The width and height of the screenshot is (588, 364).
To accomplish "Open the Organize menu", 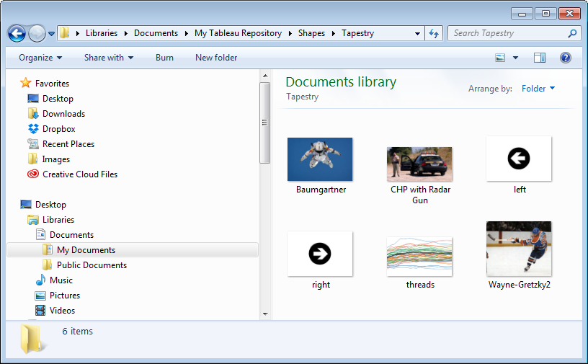I will click(40, 58).
